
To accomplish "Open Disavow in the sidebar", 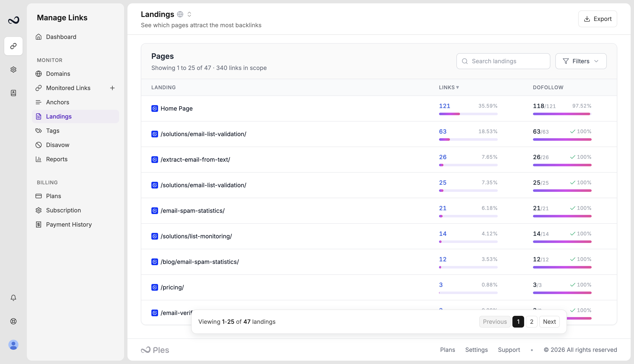I will click(75, 145).
